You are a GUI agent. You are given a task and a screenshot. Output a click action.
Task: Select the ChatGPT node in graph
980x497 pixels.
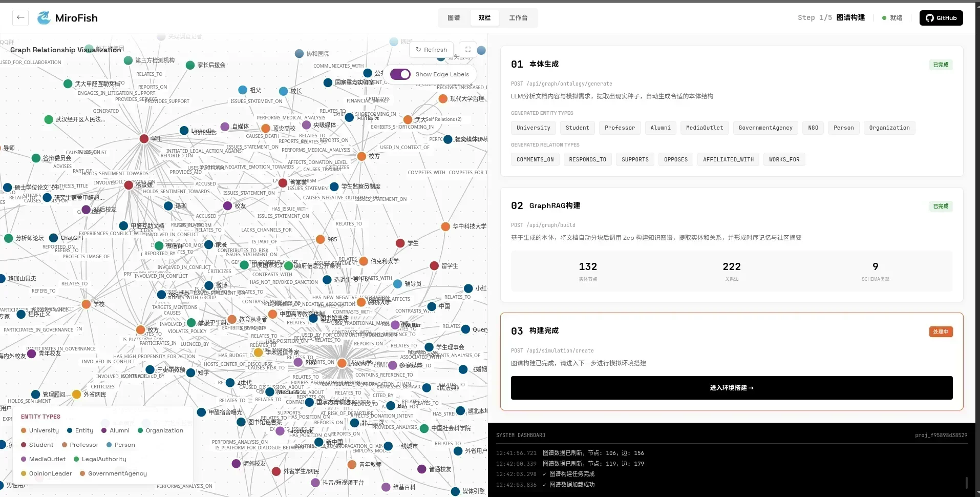coord(53,238)
